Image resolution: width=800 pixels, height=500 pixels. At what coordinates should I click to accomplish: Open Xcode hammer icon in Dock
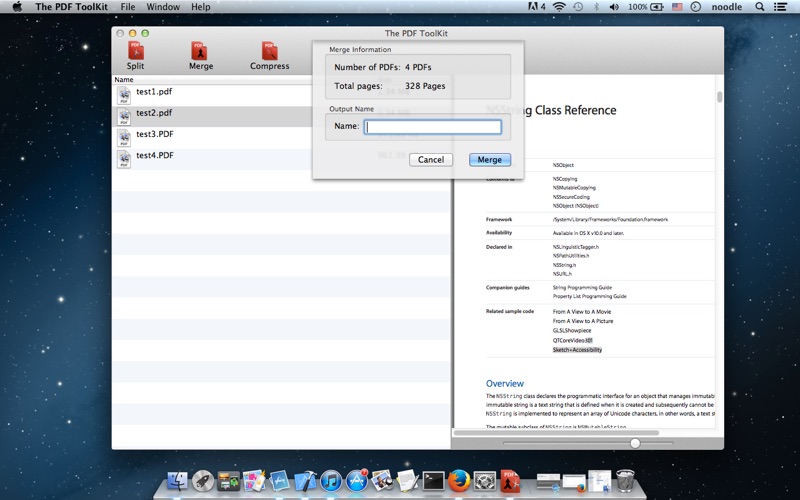click(x=305, y=481)
